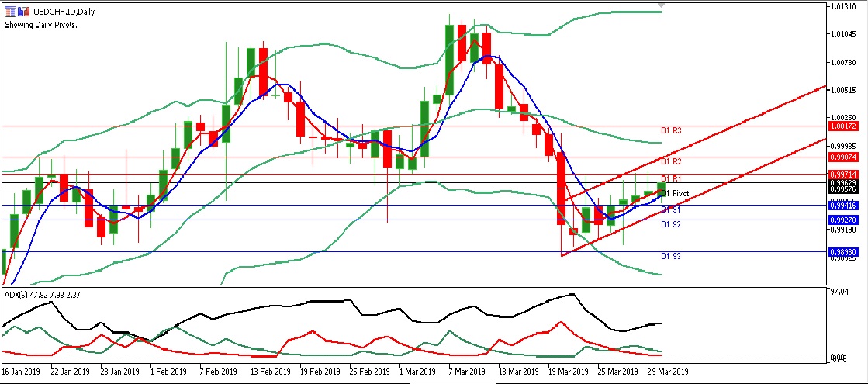Click the 0.99190 price scale value
Screen dimensions: 868x384
coord(843,230)
